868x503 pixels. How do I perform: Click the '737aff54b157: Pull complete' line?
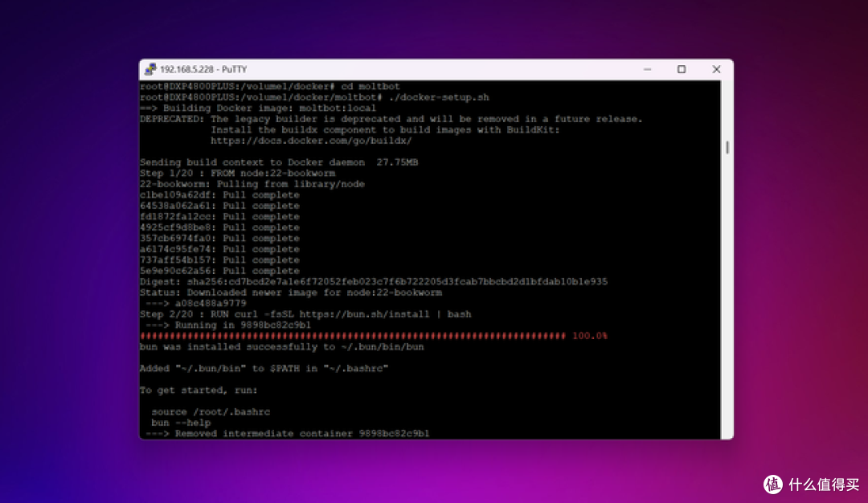point(219,260)
